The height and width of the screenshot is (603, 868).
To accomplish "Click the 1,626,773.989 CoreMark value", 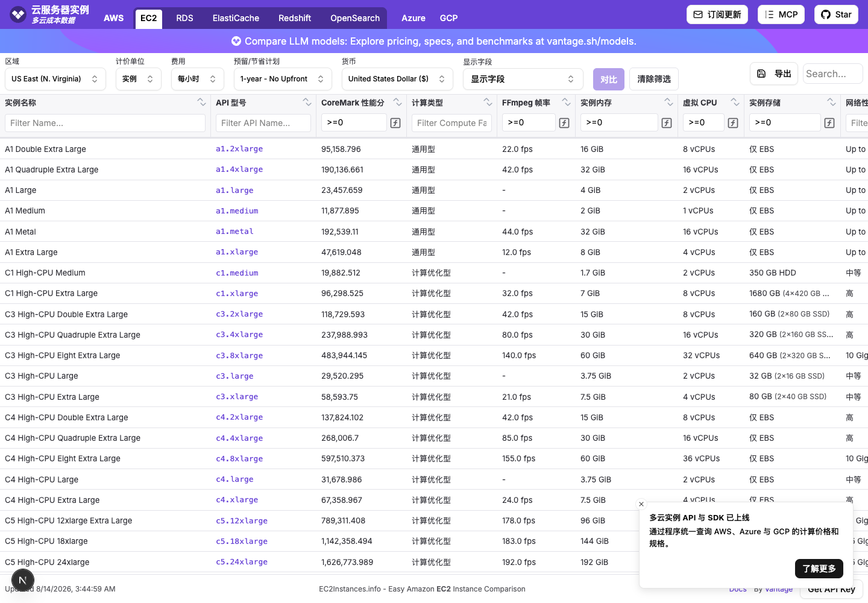I will pyautogui.click(x=347, y=562).
